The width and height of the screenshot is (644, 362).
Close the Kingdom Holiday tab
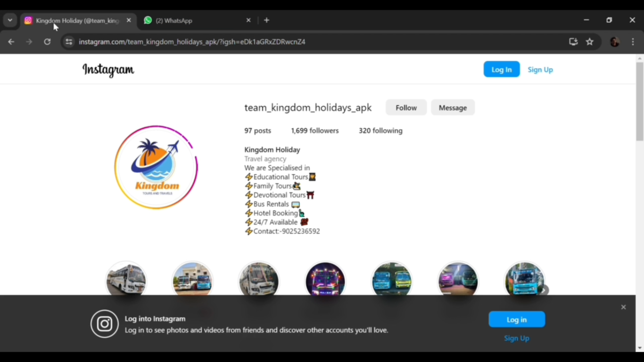[129, 20]
